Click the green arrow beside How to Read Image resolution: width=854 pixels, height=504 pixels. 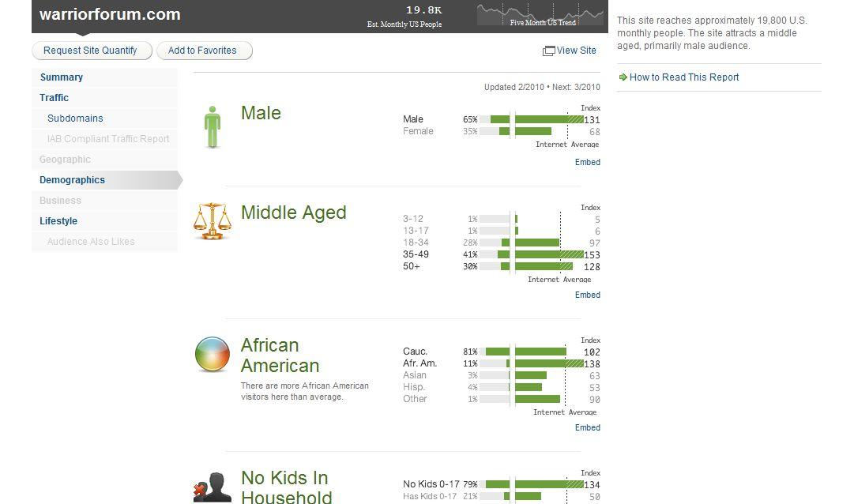coord(623,77)
